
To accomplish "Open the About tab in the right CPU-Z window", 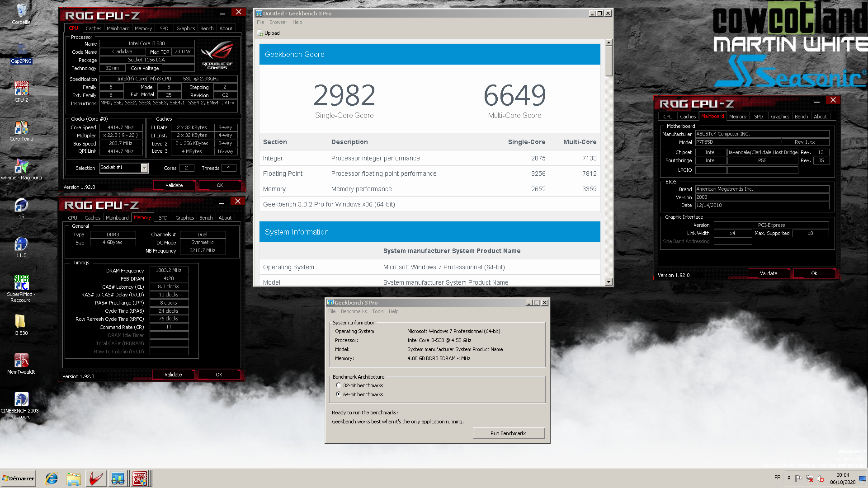I will pos(820,117).
